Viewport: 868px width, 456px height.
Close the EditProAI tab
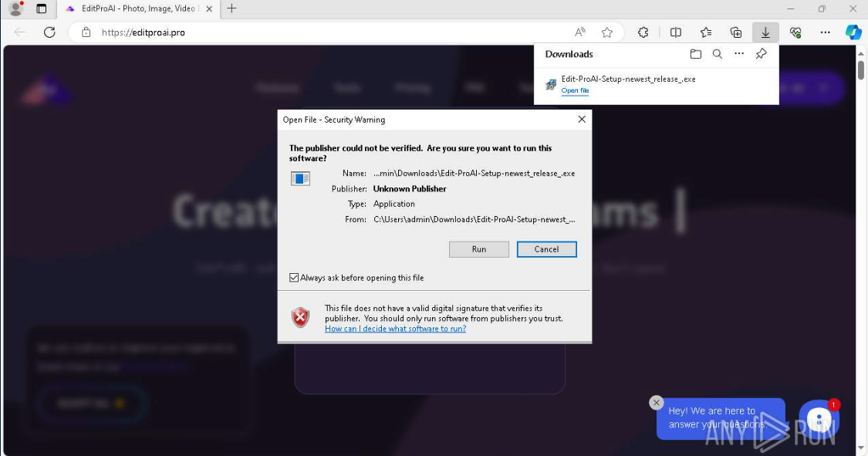coord(208,8)
